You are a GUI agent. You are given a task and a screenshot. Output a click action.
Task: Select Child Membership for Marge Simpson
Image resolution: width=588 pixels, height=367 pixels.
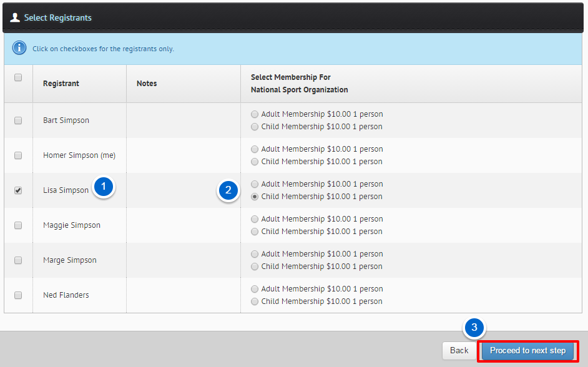tap(255, 267)
